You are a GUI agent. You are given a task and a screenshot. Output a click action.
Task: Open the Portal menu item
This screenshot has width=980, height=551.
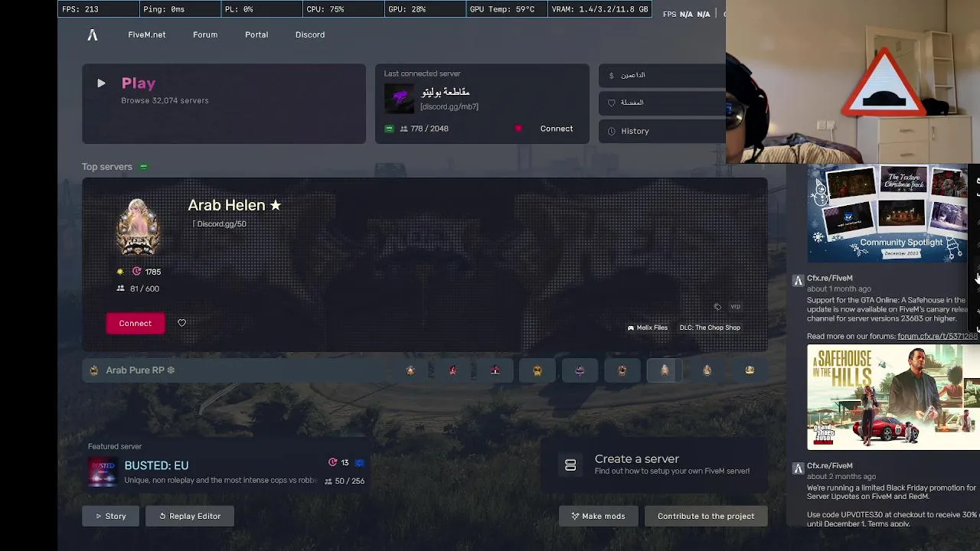click(256, 34)
